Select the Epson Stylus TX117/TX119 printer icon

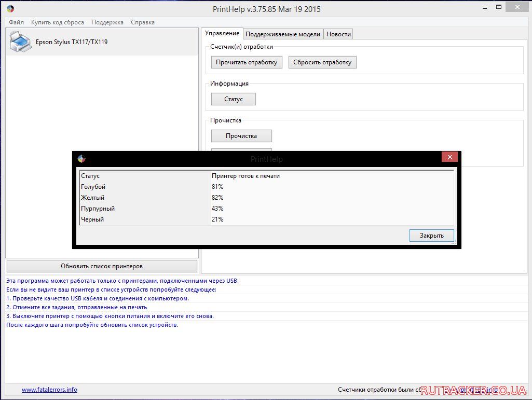click(20, 42)
